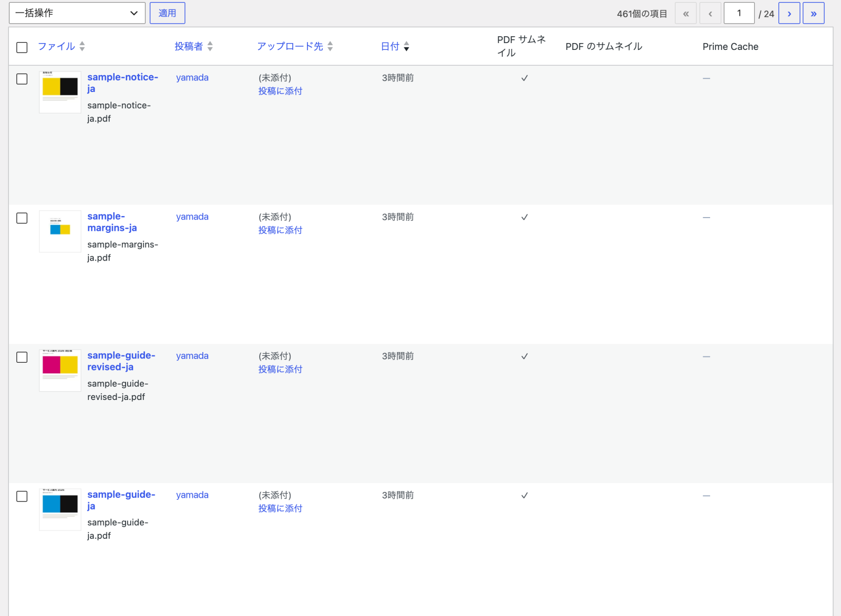Screen dimensions: 841x616
Task: Click (未添付) status in sample-notice-ja row
Action: pos(275,78)
